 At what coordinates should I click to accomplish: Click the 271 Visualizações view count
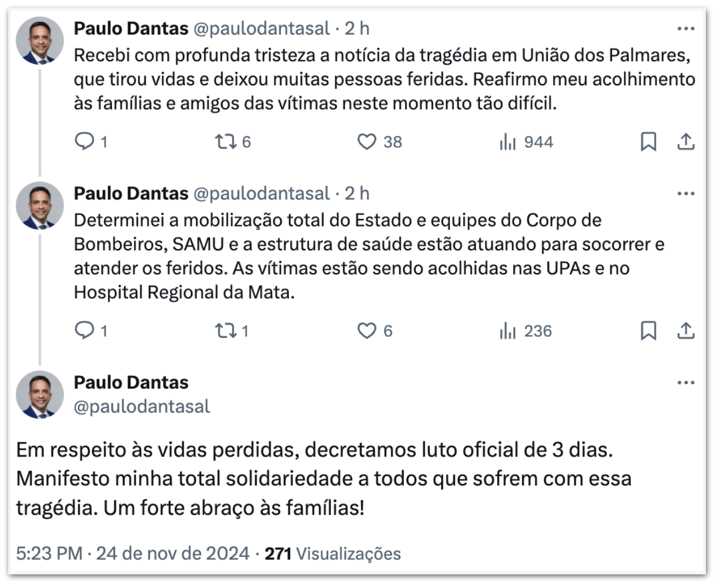click(333, 553)
